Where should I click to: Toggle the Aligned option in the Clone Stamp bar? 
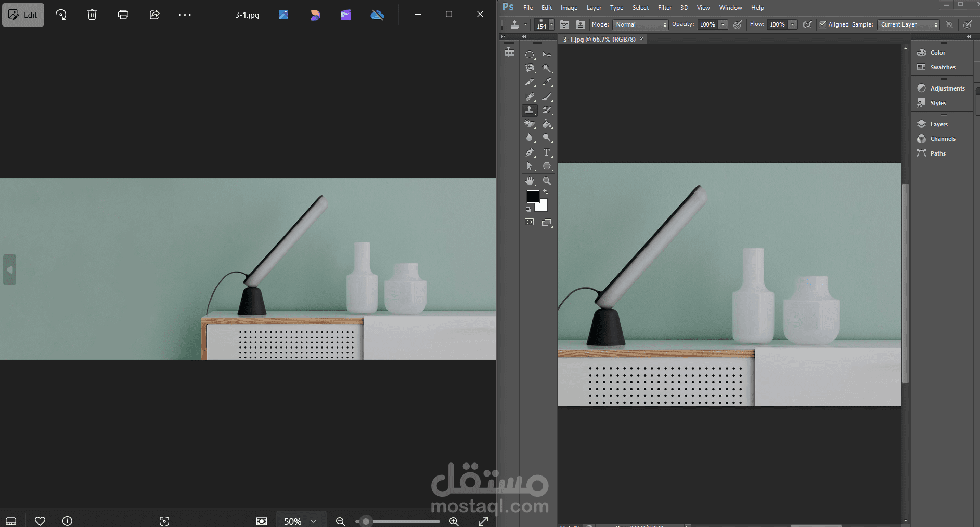coord(822,24)
